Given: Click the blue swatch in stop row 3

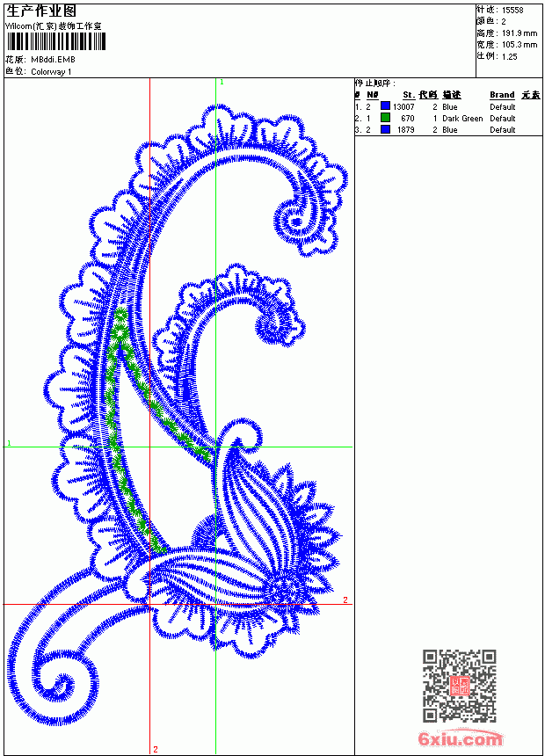Looking at the screenshot, I should [385, 128].
